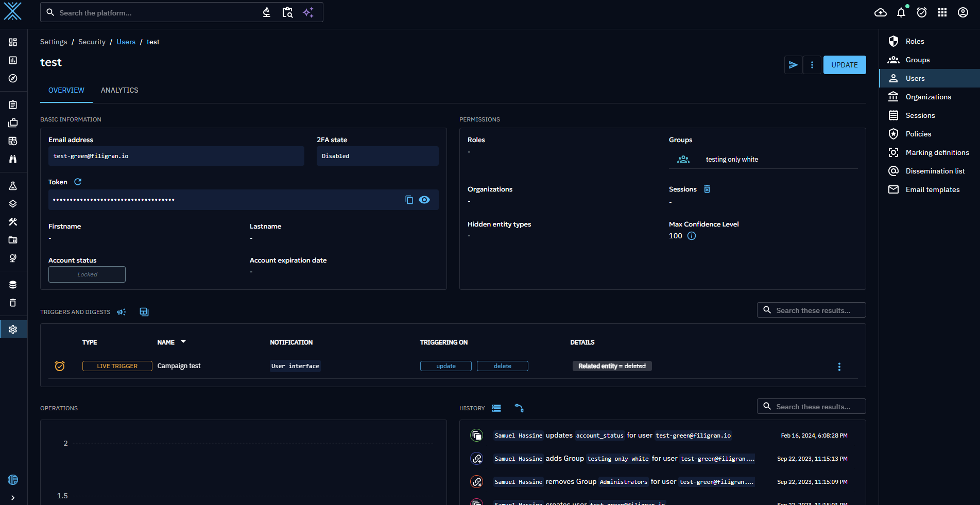Open Campaign test trigger row actions menu
The height and width of the screenshot is (505, 980).
coord(839,367)
